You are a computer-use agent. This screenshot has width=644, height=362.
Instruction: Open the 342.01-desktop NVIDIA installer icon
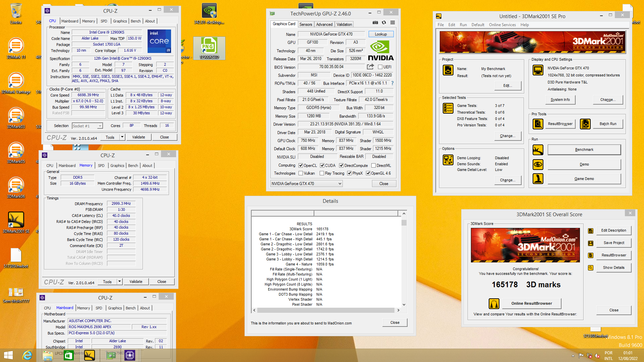209,13
